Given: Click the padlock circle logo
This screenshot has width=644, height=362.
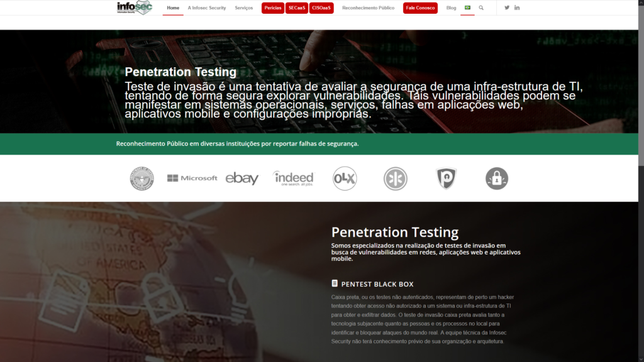Looking at the screenshot, I should coord(497,178).
